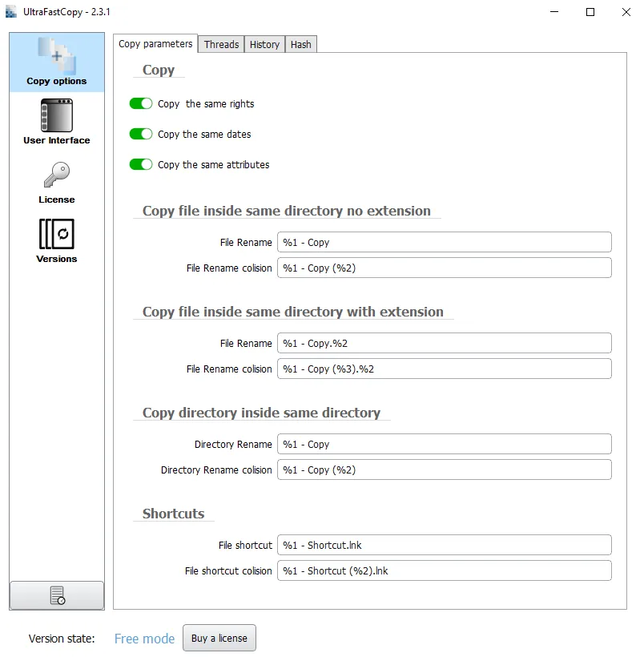The image size is (644, 669).
Task: Switch back to Copy parameters tab
Action: pos(155,44)
